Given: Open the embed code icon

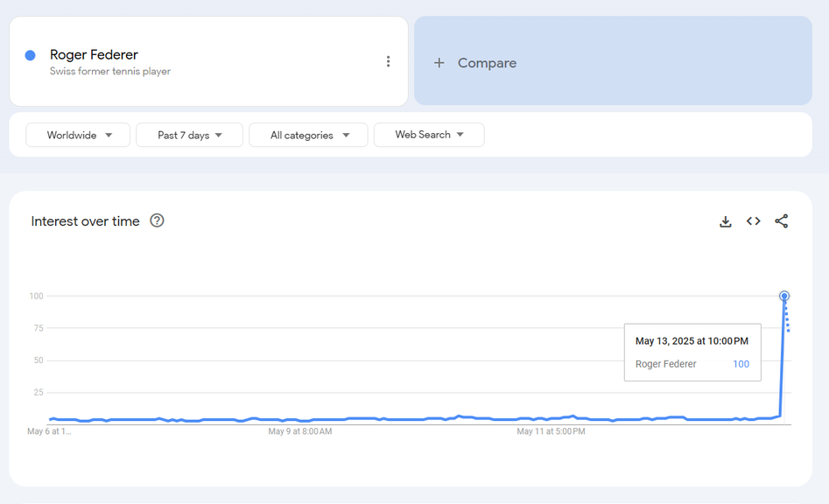Looking at the screenshot, I should coord(754,220).
